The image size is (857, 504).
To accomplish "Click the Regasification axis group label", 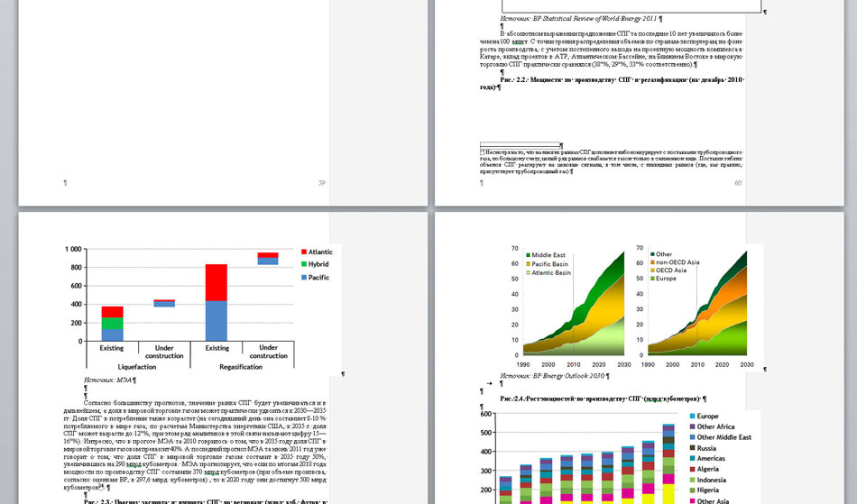I will click(242, 367).
